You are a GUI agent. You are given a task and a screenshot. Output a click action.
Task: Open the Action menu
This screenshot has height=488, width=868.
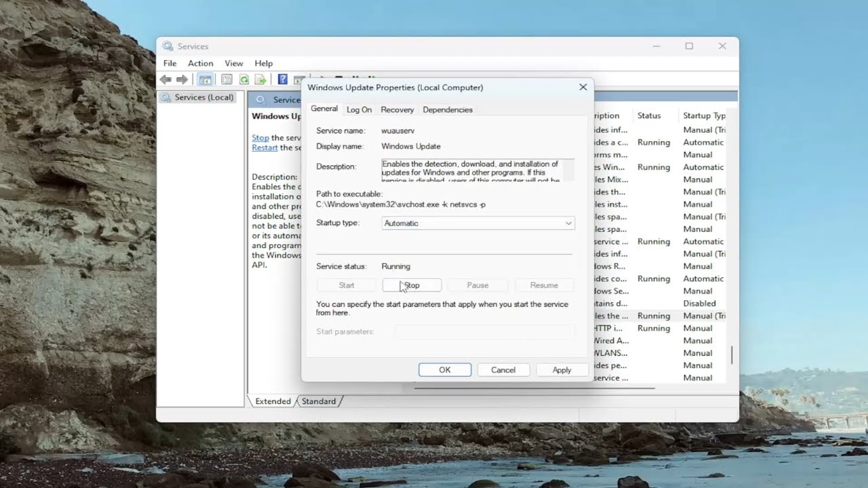pos(200,63)
